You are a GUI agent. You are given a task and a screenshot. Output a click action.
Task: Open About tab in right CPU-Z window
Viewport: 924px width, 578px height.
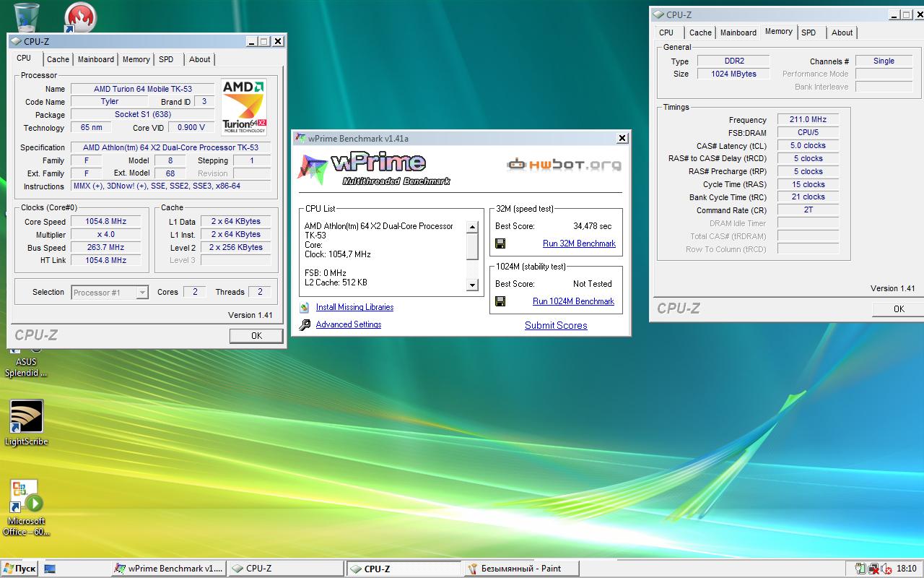842,33
